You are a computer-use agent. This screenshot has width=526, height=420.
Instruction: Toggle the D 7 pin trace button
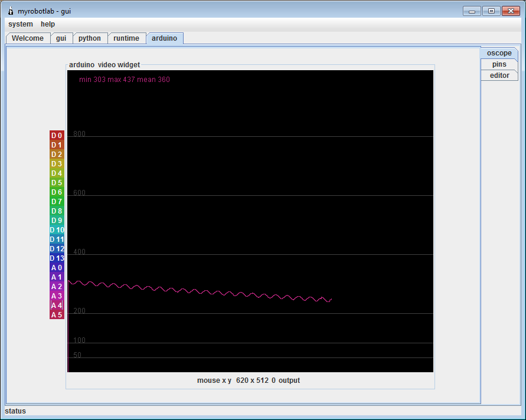(x=57, y=202)
